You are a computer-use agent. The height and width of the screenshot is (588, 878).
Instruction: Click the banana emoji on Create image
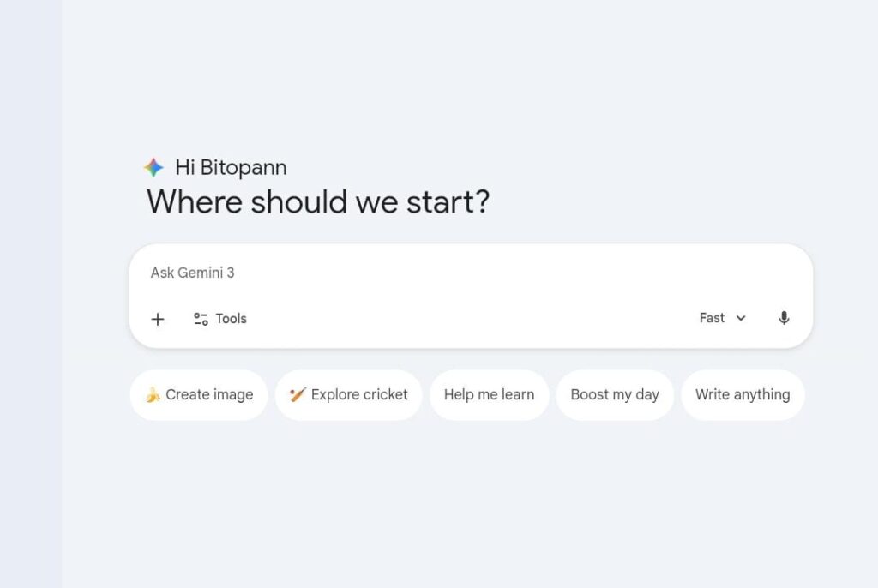(153, 394)
